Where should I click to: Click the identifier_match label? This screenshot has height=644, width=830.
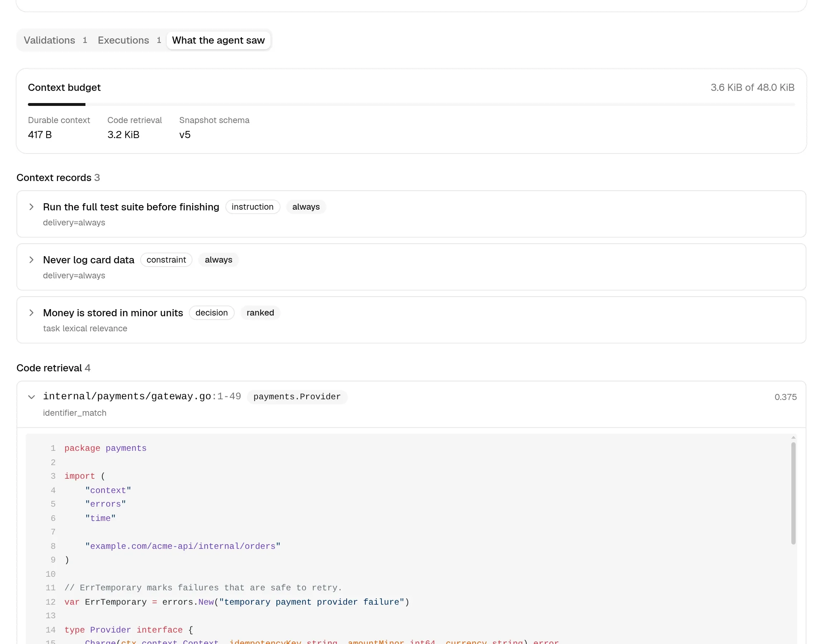click(x=74, y=413)
